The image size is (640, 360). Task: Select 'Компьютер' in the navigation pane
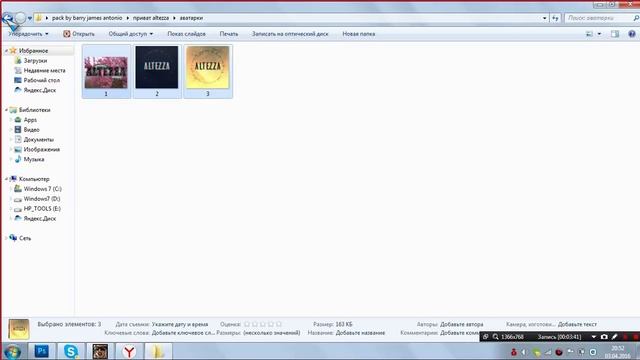(x=34, y=179)
